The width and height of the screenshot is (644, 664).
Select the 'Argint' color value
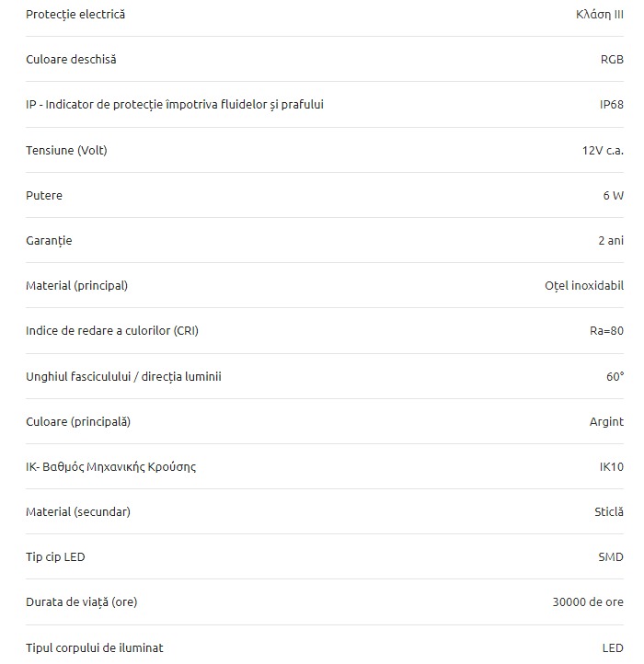point(606,422)
